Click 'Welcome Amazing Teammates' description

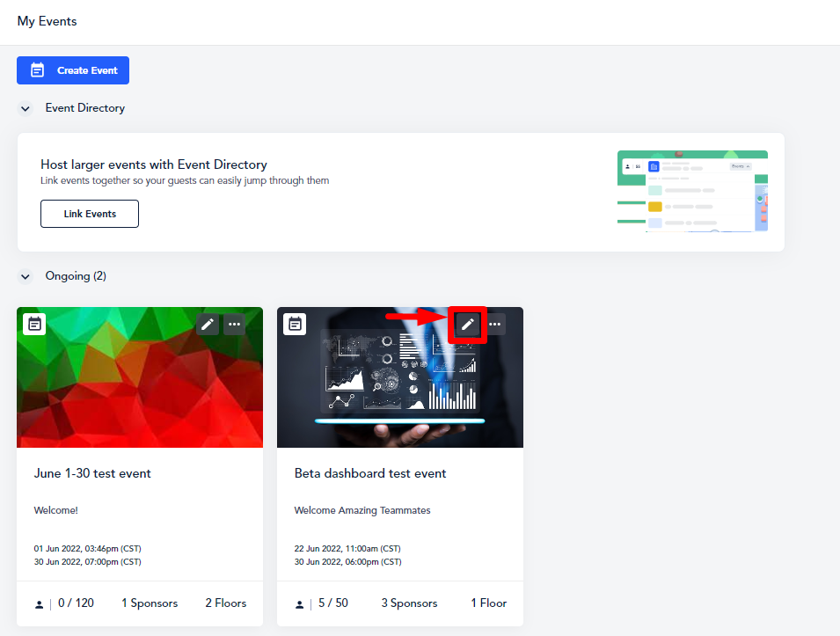(362, 510)
